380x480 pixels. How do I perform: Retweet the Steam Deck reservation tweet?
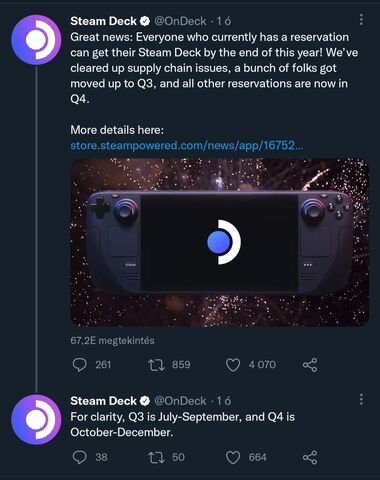pos(156,365)
